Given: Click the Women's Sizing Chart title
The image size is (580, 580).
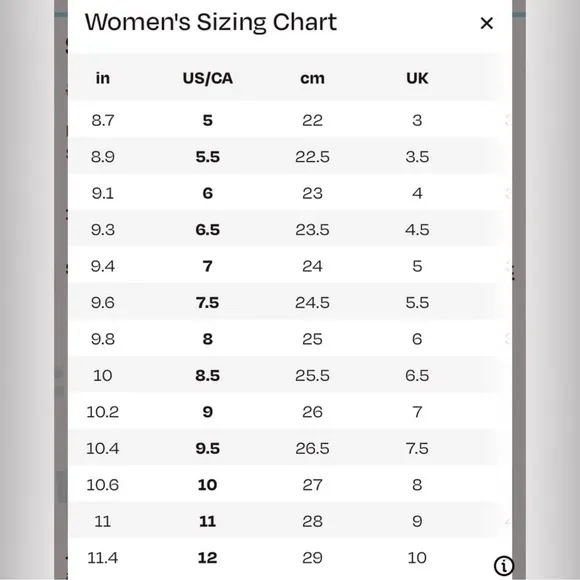Looking at the screenshot, I should [x=211, y=22].
